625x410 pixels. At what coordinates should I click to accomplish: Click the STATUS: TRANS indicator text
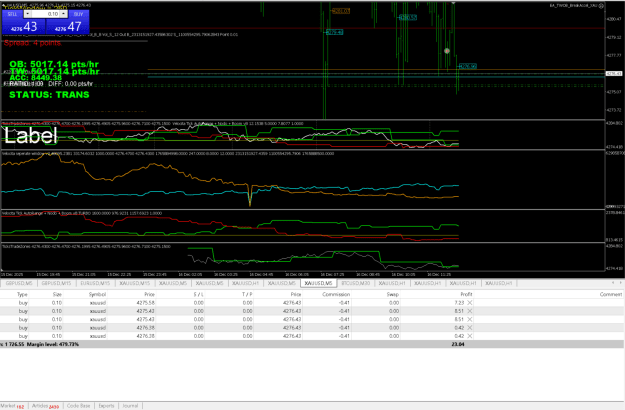pos(49,95)
